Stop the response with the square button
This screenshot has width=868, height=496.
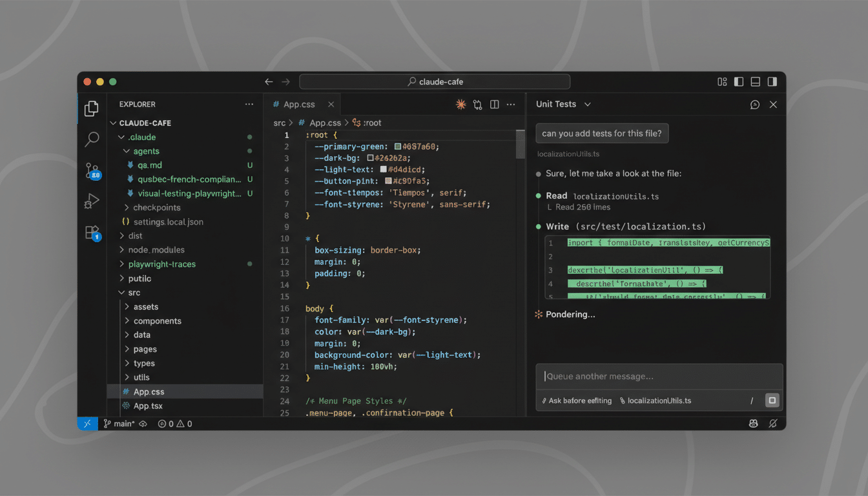pyautogui.click(x=772, y=400)
